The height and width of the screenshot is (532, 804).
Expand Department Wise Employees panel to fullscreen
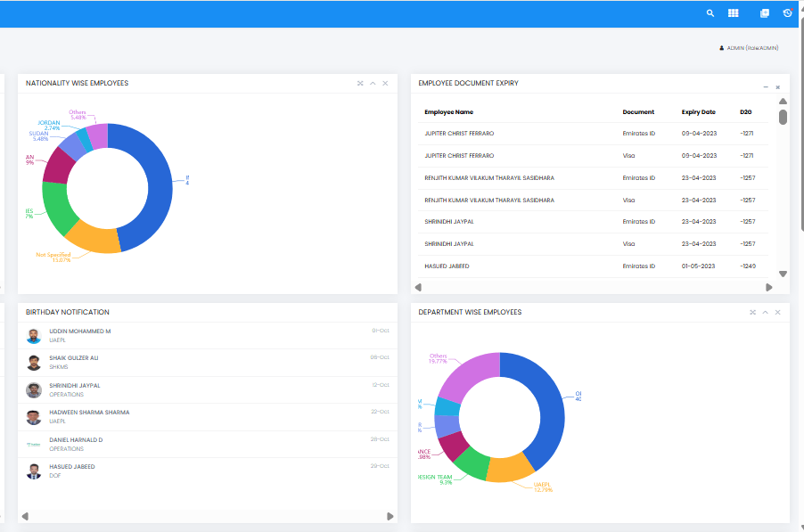[752, 312]
